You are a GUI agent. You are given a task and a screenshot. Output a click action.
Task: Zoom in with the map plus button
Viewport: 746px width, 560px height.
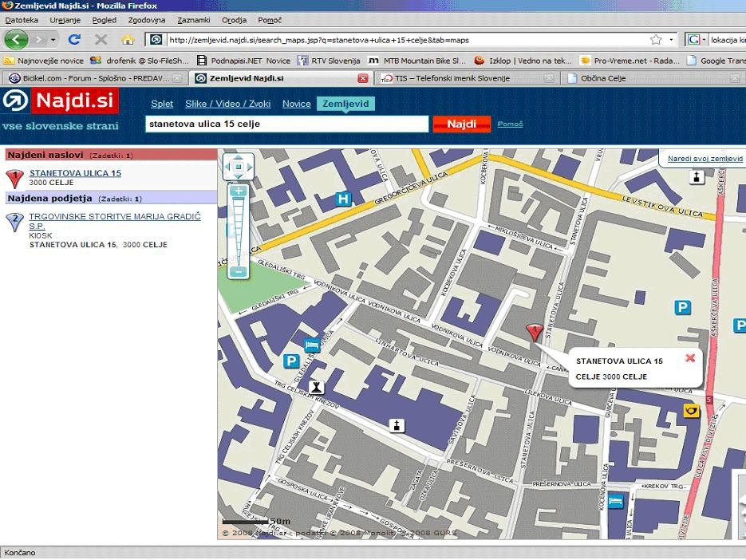pyautogui.click(x=239, y=191)
